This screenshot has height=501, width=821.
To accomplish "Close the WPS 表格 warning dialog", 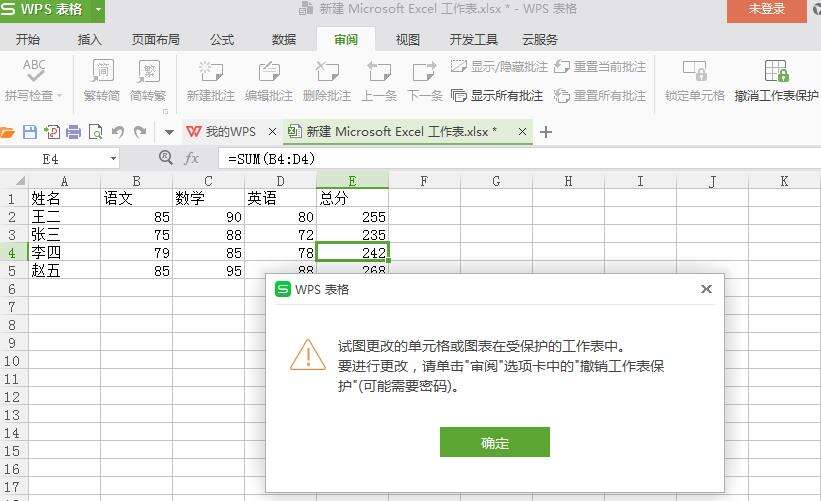I will coord(706,289).
